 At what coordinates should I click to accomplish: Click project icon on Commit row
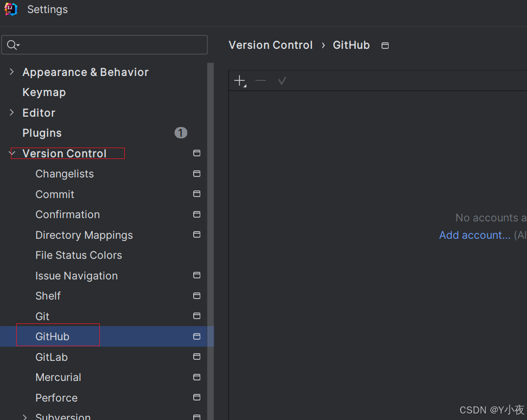click(196, 194)
